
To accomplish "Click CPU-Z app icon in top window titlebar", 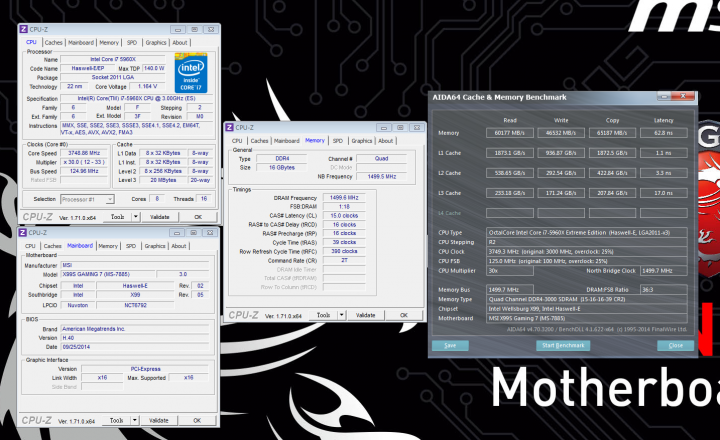I will 24,29.
